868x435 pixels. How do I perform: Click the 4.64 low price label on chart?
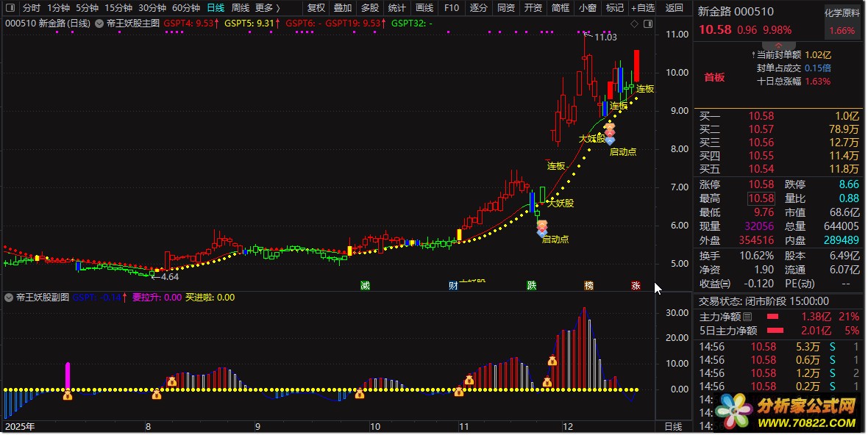coord(170,276)
